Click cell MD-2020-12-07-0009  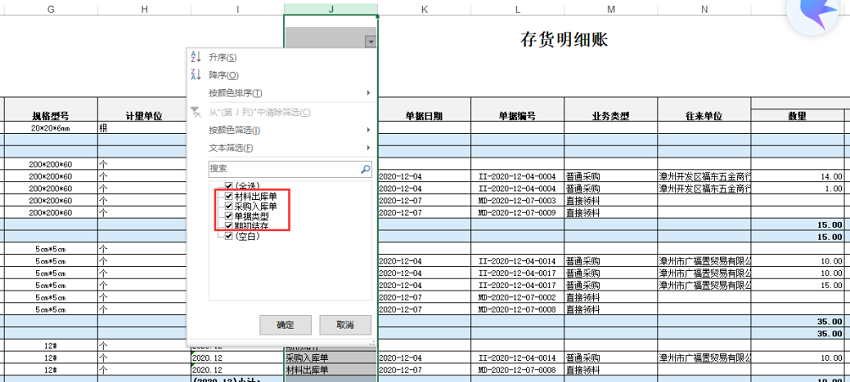(518, 212)
